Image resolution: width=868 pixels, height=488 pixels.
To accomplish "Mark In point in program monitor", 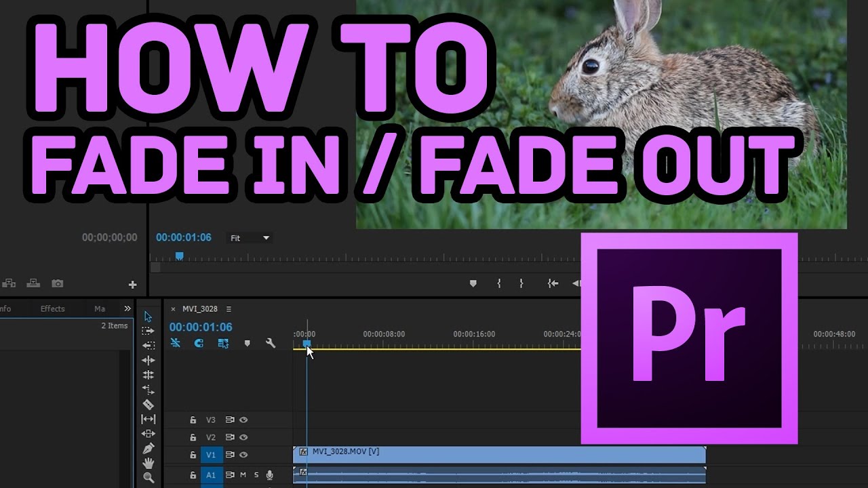I will (x=499, y=283).
